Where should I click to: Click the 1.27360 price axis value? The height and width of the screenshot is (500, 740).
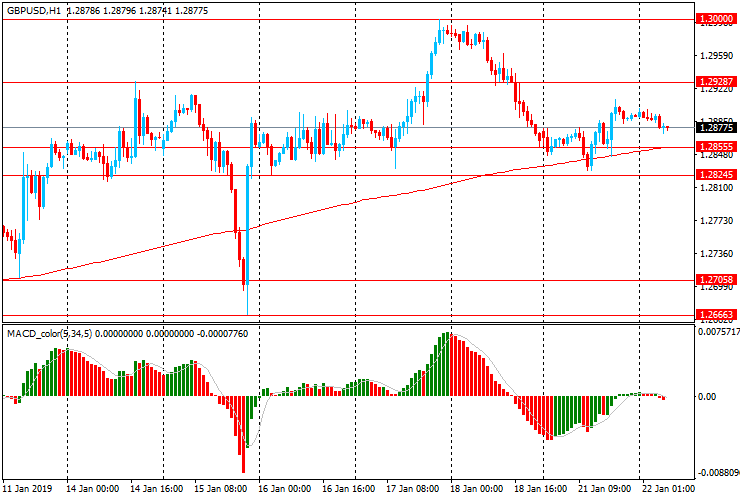coord(716,254)
